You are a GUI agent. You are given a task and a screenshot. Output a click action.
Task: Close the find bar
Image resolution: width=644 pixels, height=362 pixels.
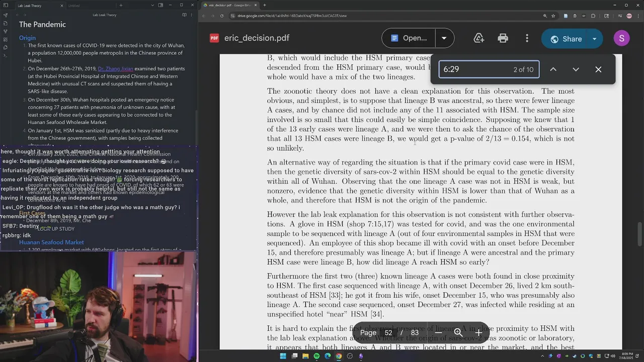[x=598, y=69]
